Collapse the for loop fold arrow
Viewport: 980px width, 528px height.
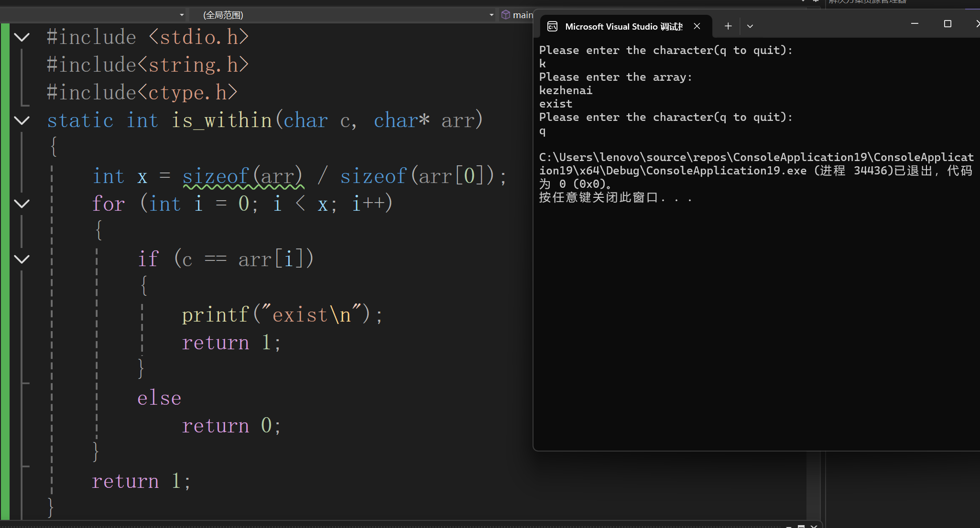[x=22, y=204]
